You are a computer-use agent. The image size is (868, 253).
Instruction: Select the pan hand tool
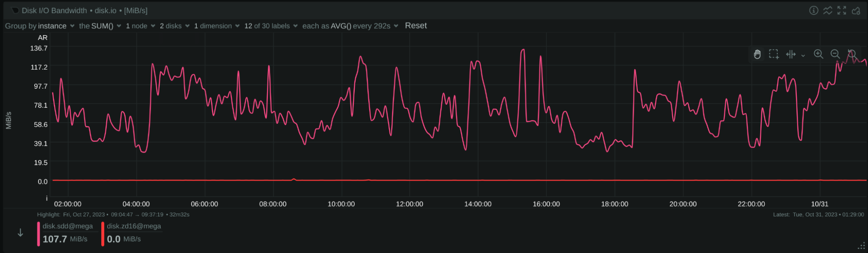(757, 54)
